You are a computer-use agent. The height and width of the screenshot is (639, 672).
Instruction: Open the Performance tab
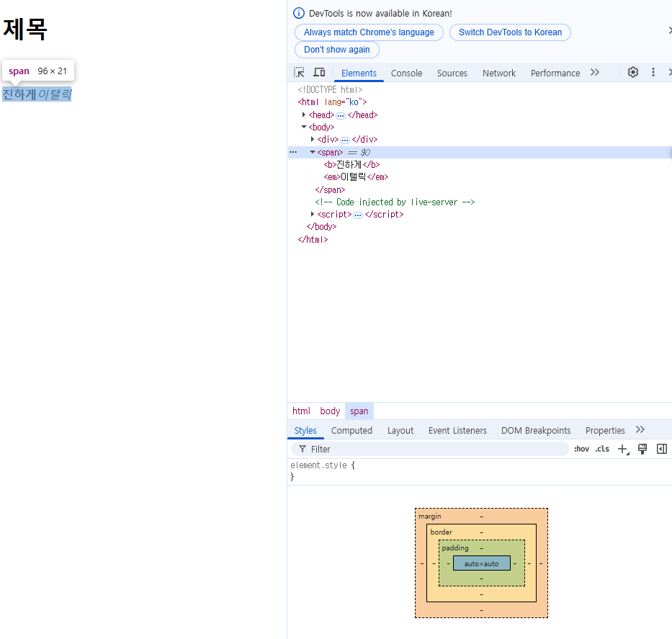555,73
